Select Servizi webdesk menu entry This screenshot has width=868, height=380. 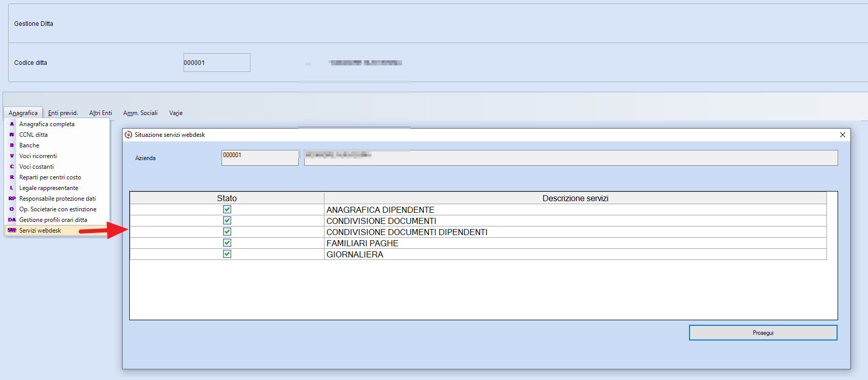(57, 231)
